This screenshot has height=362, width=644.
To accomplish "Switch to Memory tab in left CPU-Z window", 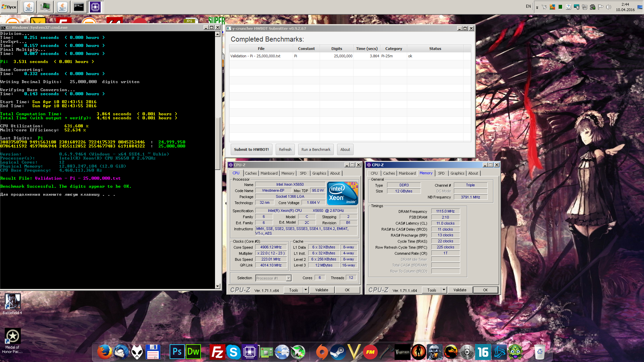I will (x=287, y=173).
